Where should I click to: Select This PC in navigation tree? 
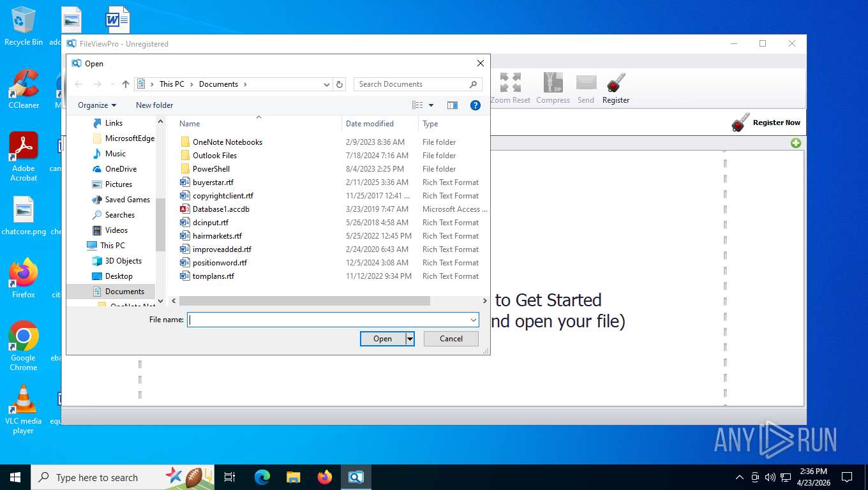coord(112,246)
